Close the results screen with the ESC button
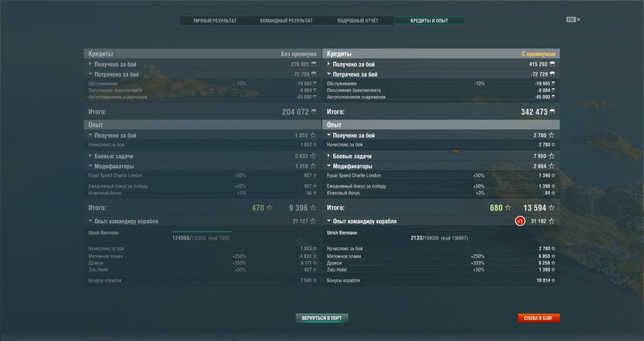The image size is (644, 341). click(573, 19)
